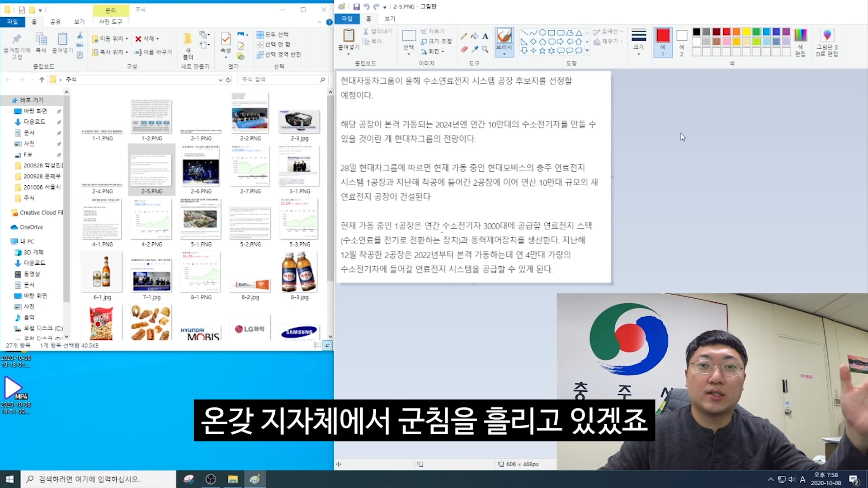Image resolution: width=868 pixels, height=488 pixels.
Task: Collapse the Explorer ribbon with chevron
Action: tap(320, 22)
